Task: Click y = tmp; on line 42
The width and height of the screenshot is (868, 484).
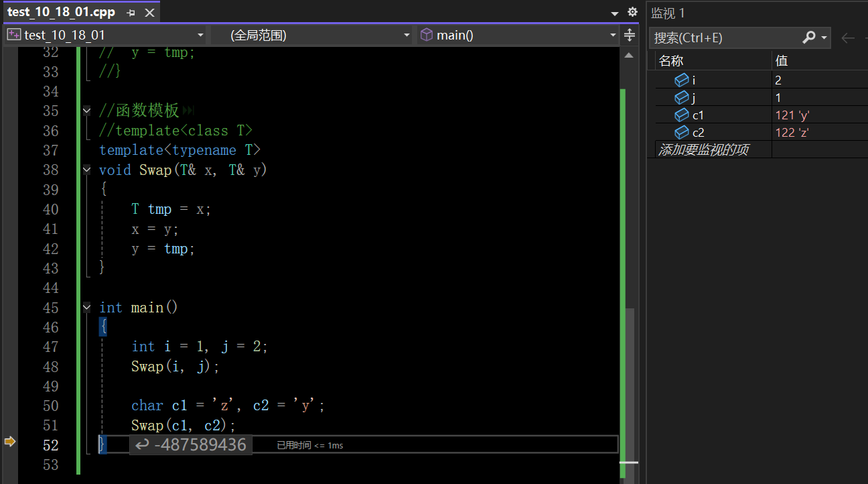Action: [x=163, y=249]
